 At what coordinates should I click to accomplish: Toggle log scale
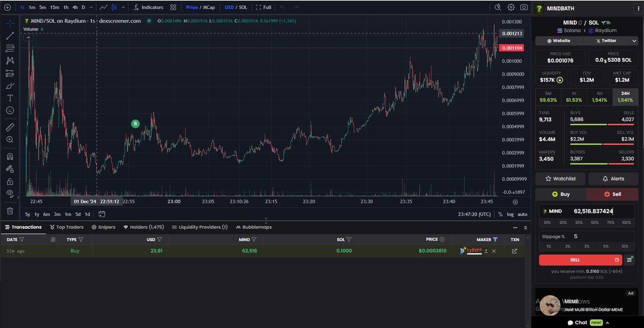(x=510, y=214)
